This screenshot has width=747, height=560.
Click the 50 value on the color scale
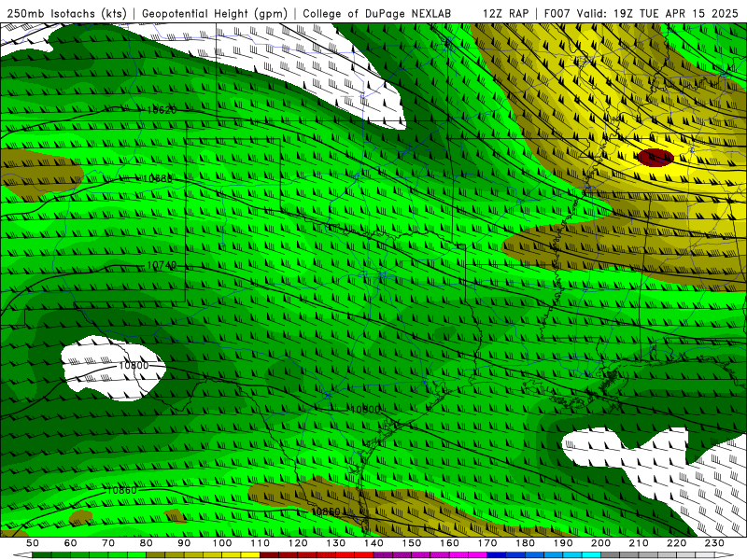pos(33,543)
